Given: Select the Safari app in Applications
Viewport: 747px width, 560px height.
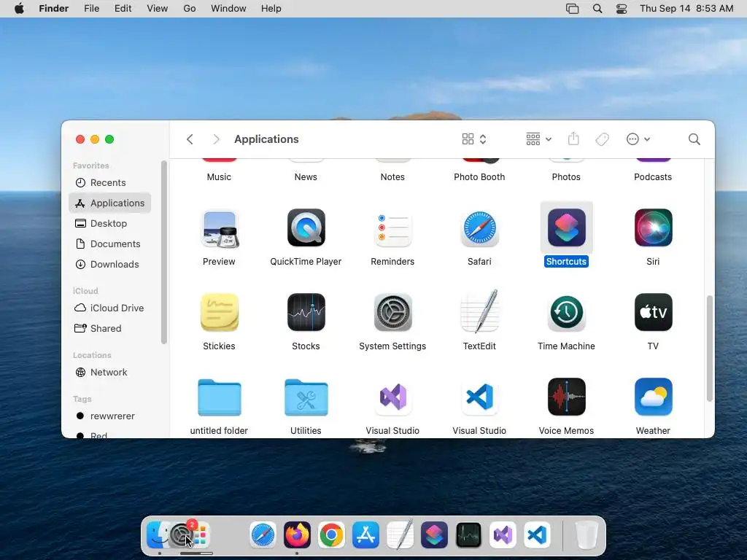Looking at the screenshot, I should point(479,228).
